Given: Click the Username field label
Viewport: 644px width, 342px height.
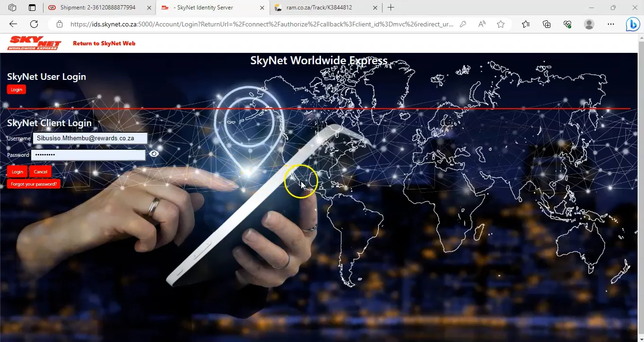Looking at the screenshot, I should point(19,138).
